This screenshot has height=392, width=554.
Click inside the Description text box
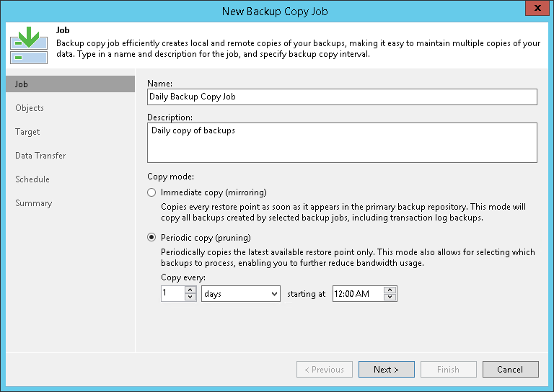click(342, 143)
